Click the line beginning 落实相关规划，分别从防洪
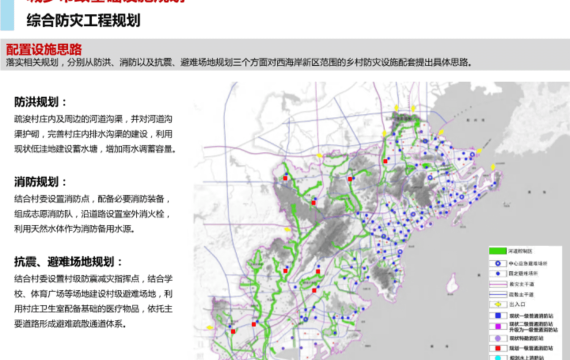This screenshot has height=360, width=570. pos(239,63)
